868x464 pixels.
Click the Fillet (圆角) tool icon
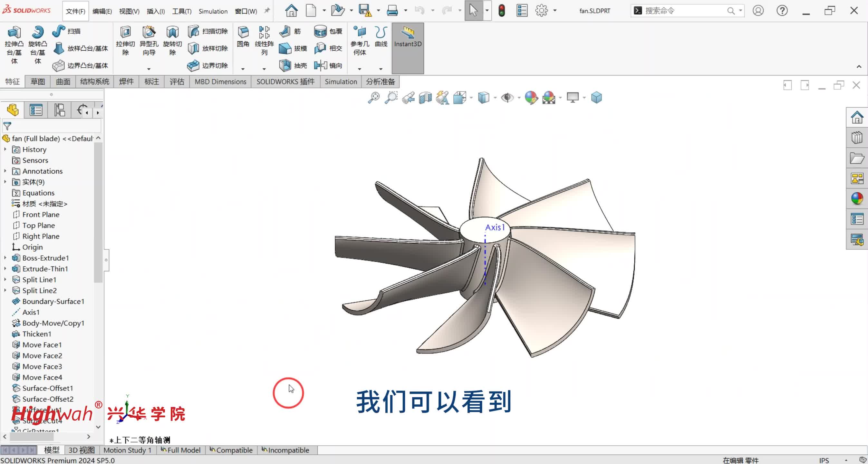click(x=243, y=32)
